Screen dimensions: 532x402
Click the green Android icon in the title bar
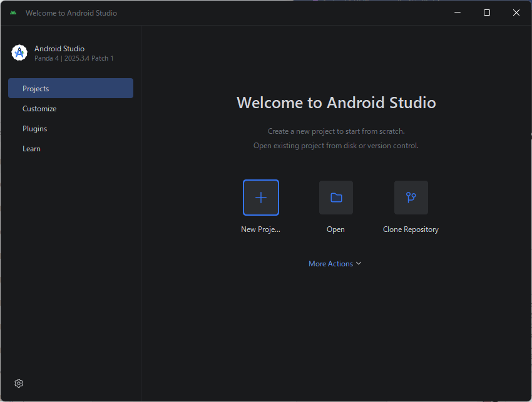(13, 13)
